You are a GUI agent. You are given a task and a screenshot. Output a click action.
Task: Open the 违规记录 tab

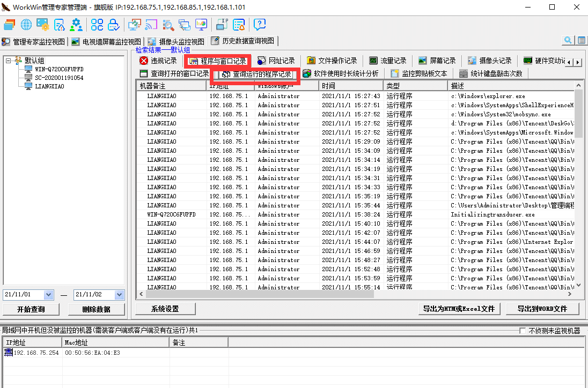(x=158, y=61)
